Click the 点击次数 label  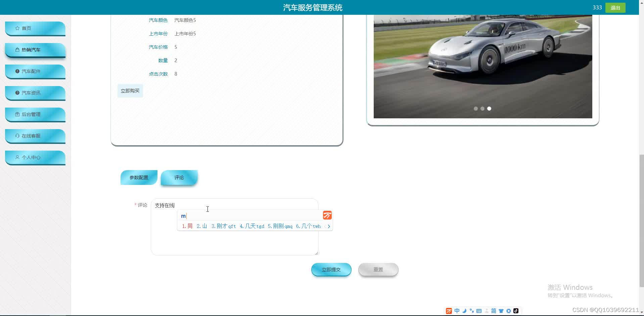158,74
